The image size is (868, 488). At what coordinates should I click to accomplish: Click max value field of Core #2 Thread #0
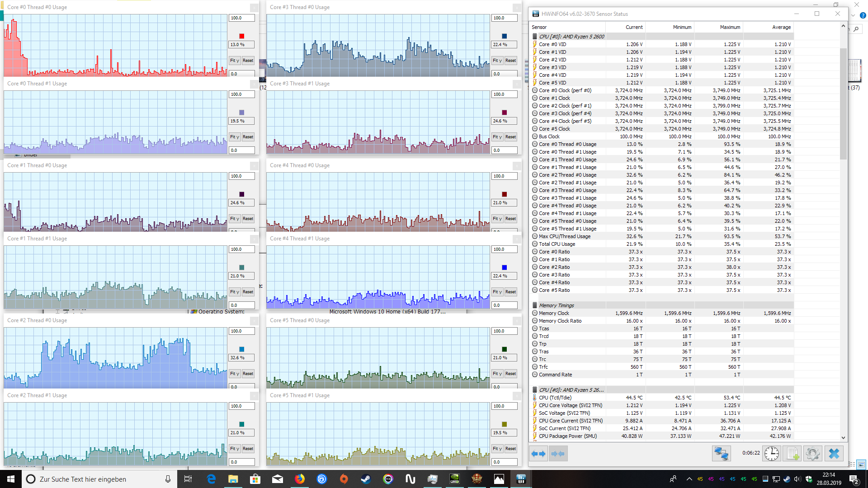[241, 331]
